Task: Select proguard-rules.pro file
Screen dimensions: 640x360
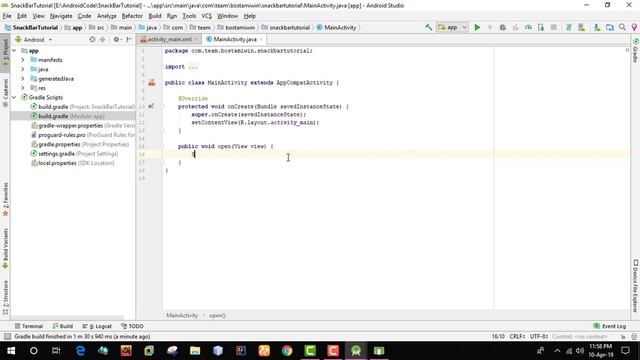Action: (x=83, y=135)
